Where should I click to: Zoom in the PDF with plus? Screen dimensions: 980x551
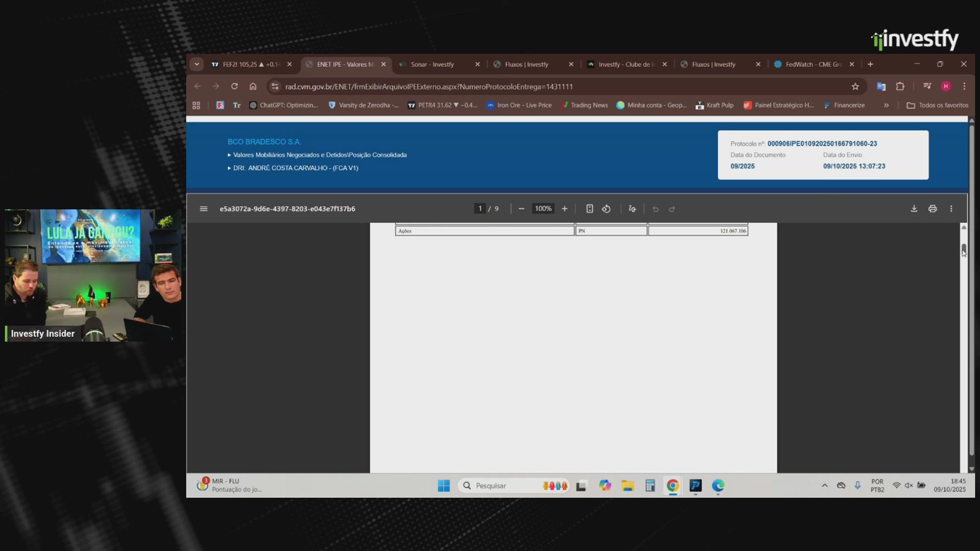[565, 209]
